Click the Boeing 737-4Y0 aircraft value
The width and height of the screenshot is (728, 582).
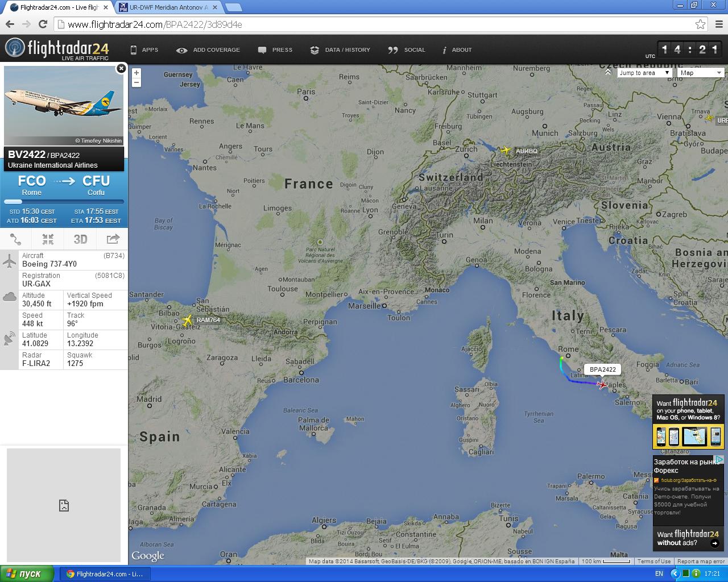pyautogui.click(x=49, y=264)
